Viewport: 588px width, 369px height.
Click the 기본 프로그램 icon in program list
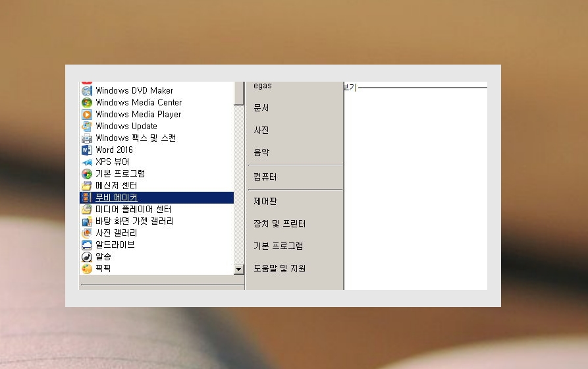pyautogui.click(x=87, y=174)
